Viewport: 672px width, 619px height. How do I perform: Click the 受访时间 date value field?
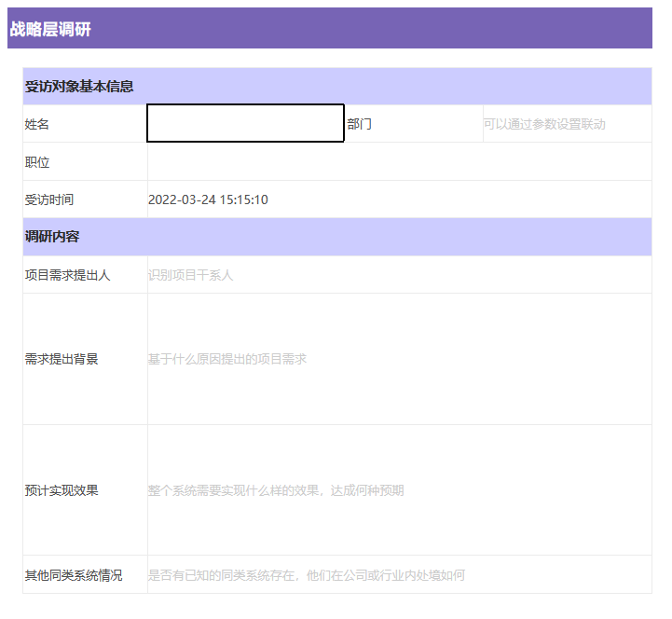(400, 199)
